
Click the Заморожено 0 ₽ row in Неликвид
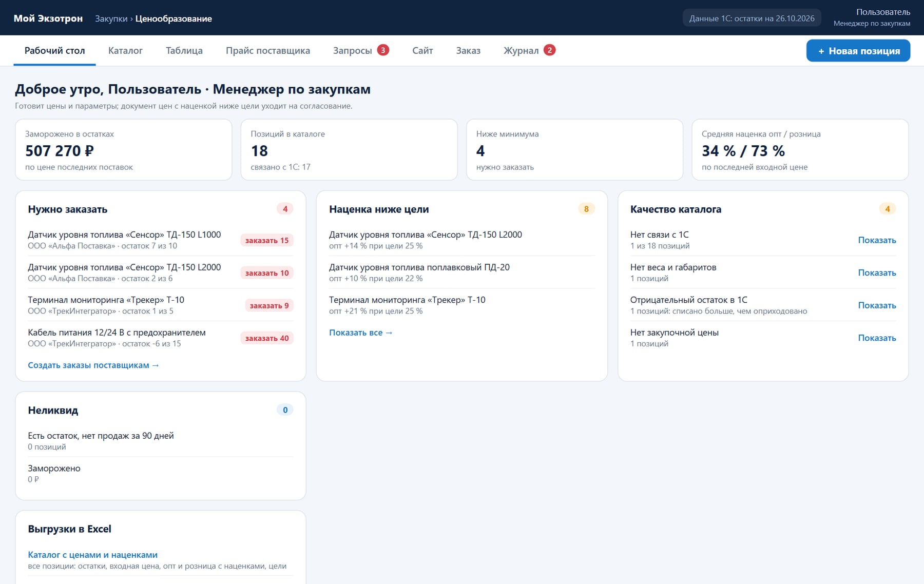pos(161,474)
